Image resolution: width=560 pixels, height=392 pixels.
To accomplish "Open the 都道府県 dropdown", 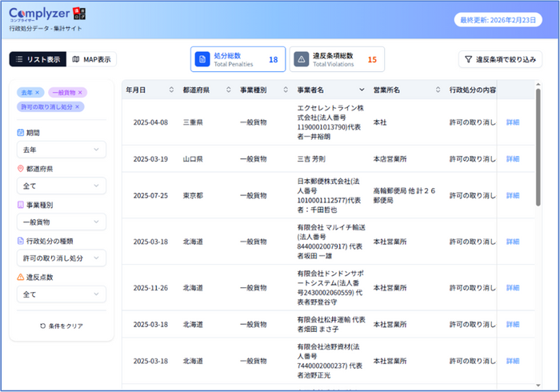I will 61,186.
